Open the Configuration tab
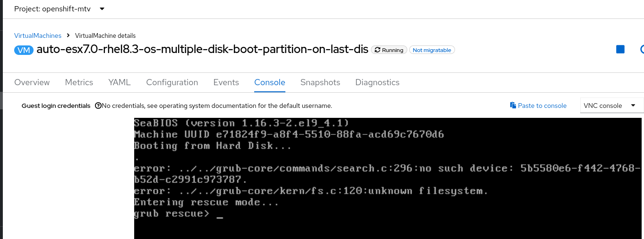This screenshot has width=644, height=239. (x=172, y=82)
